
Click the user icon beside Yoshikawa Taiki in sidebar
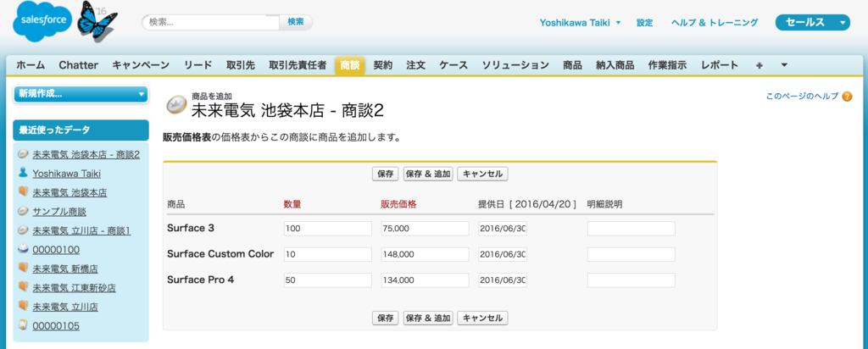pyautogui.click(x=23, y=173)
